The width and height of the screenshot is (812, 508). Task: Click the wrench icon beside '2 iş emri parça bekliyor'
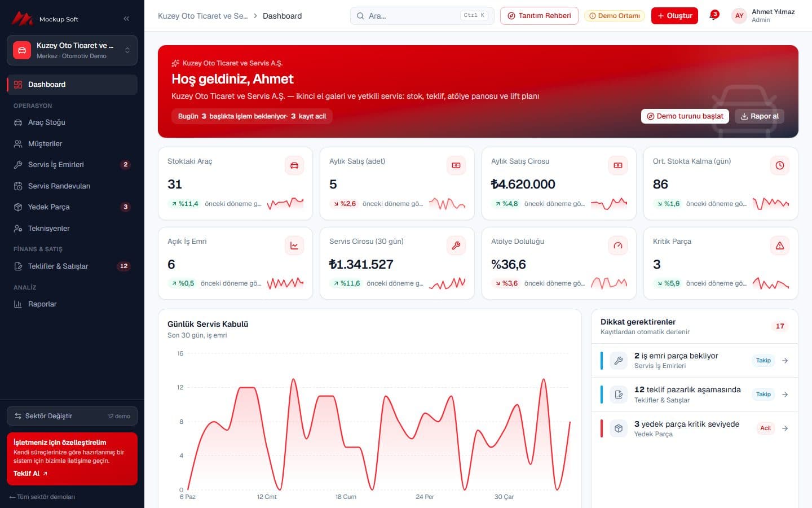click(619, 361)
